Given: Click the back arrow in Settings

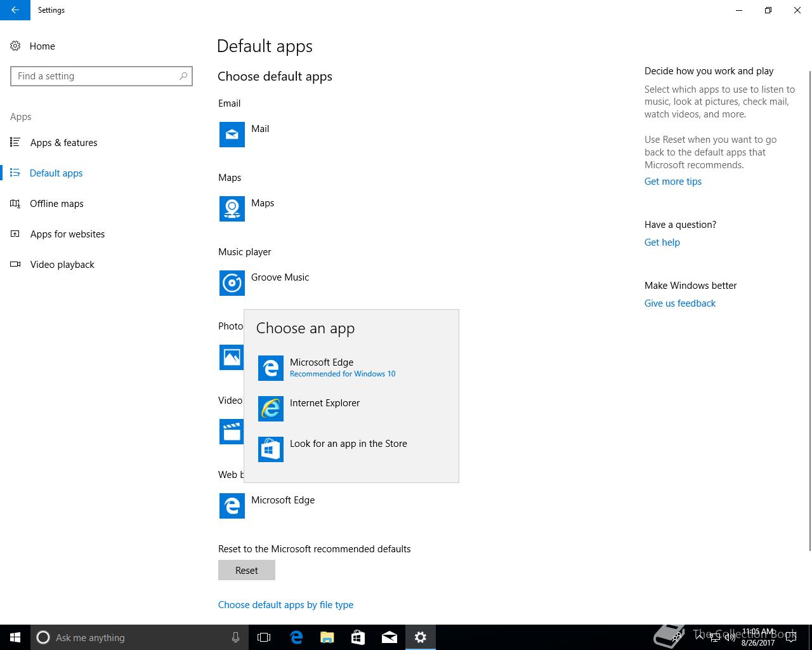Looking at the screenshot, I should pyautogui.click(x=15, y=10).
